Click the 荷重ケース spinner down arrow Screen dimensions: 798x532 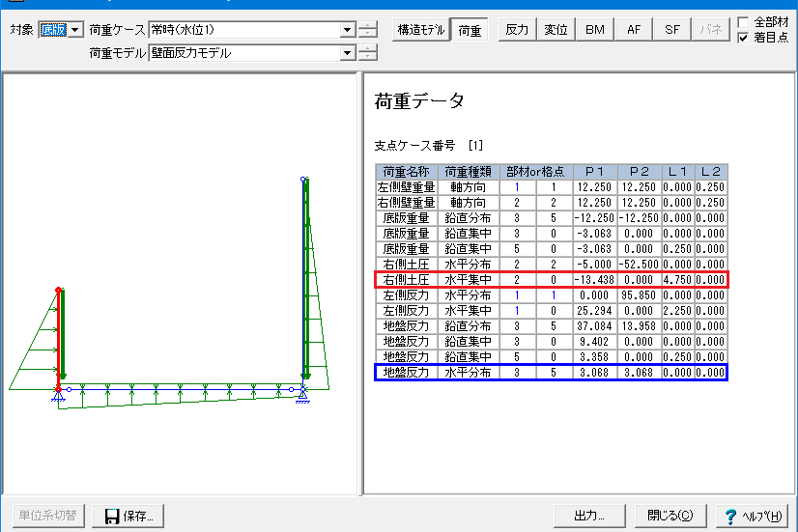click(367, 34)
